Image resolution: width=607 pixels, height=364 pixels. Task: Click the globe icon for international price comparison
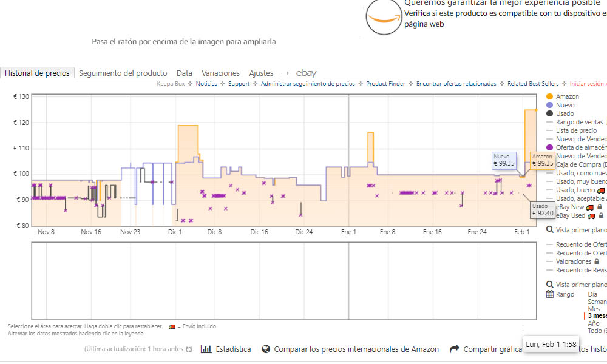266,349
